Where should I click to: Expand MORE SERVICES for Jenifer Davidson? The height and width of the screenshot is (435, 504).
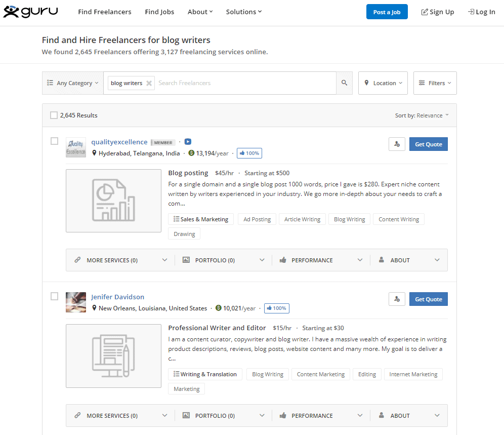(120, 415)
